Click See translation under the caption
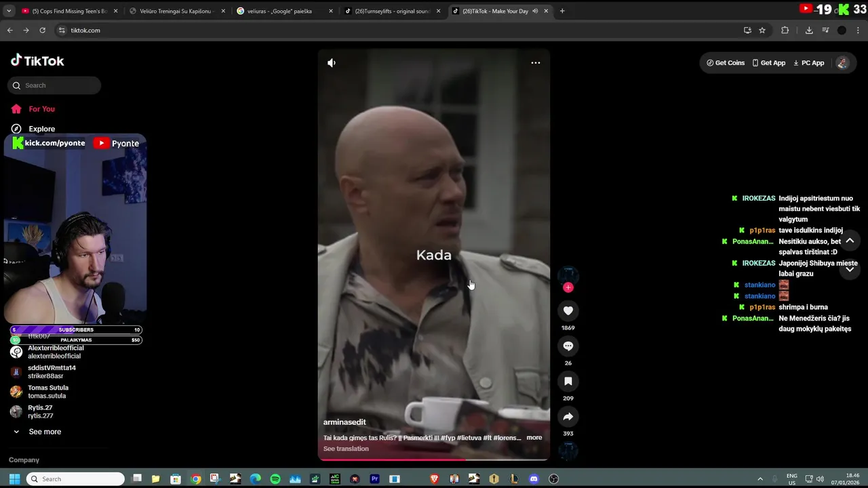 [346, 449]
